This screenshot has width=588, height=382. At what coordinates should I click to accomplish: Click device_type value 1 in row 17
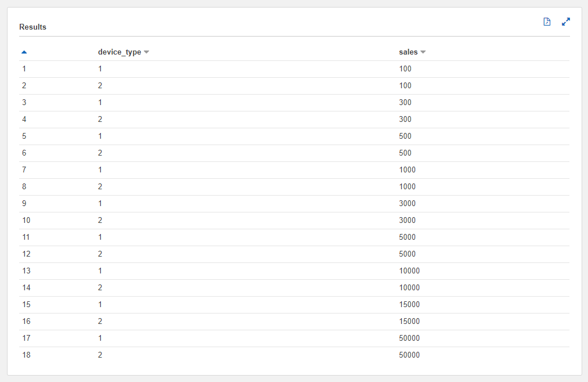100,338
